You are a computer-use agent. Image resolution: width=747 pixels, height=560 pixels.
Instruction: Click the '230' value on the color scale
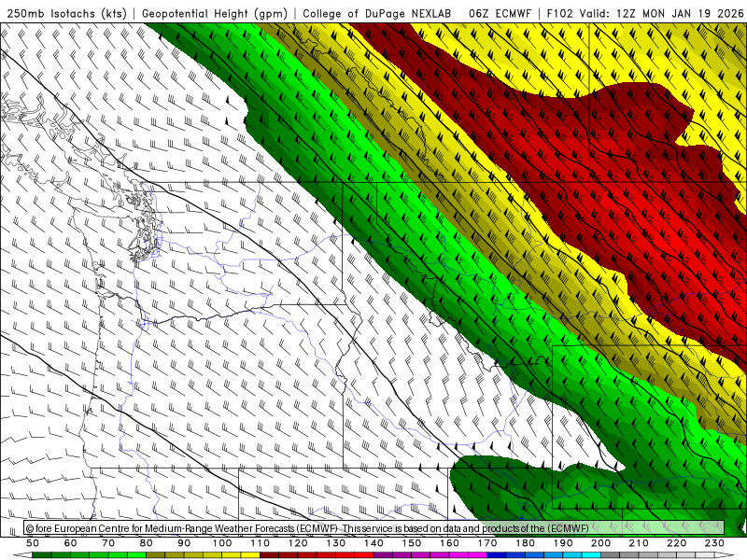(x=714, y=543)
